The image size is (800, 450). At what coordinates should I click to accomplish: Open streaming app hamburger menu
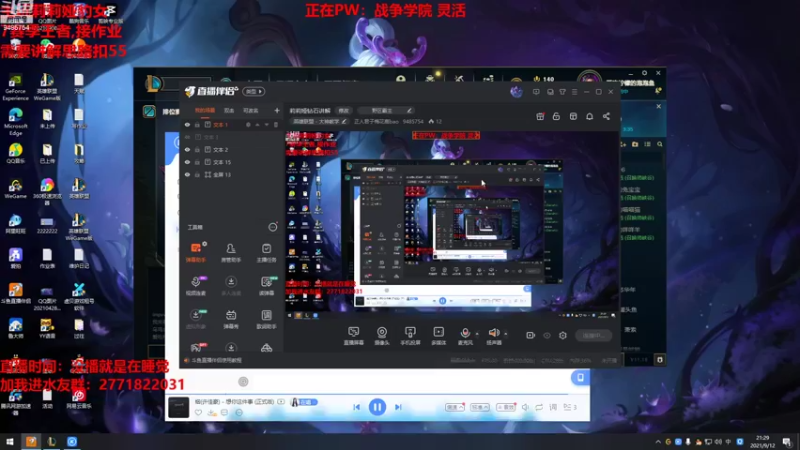(574, 92)
